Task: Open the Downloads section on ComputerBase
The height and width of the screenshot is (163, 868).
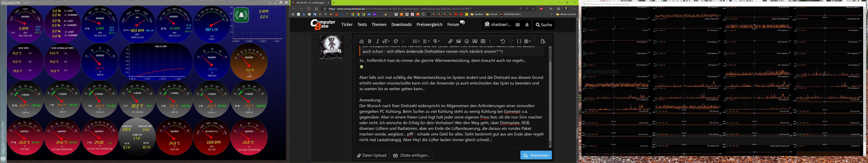Action: click(x=402, y=25)
